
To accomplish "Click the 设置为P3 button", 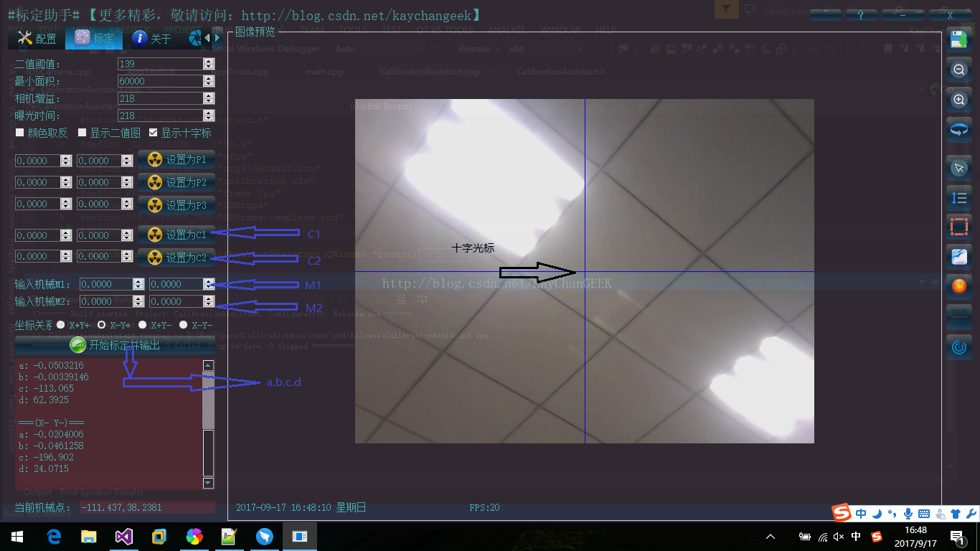I will [x=176, y=205].
